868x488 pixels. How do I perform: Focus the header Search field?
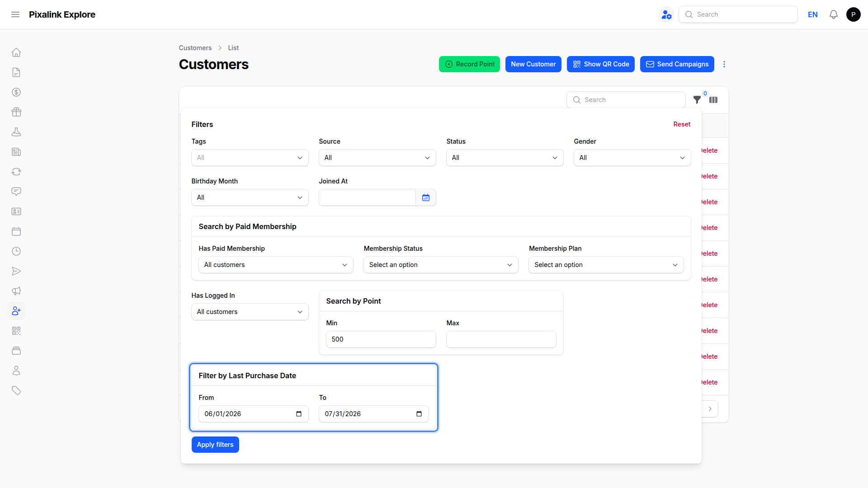click(x=738, y=14)
